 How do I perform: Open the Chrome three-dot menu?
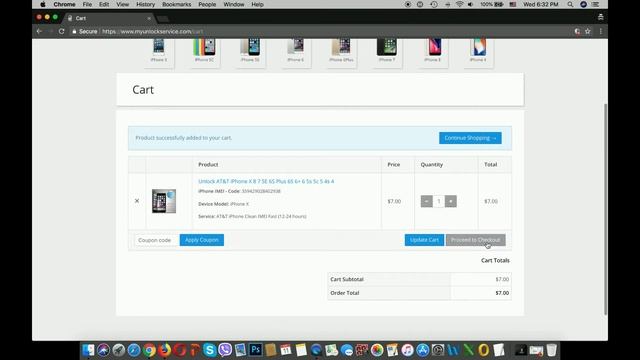tap(601, 31)
